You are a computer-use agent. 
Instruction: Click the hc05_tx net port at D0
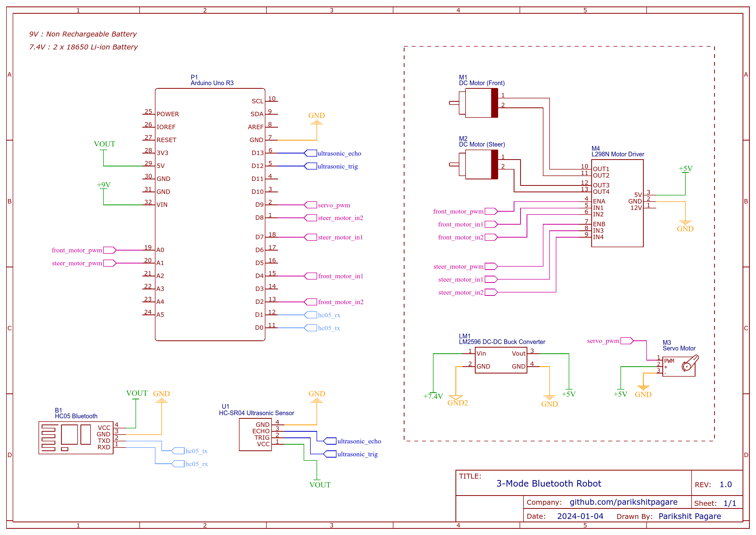[322, 328]
